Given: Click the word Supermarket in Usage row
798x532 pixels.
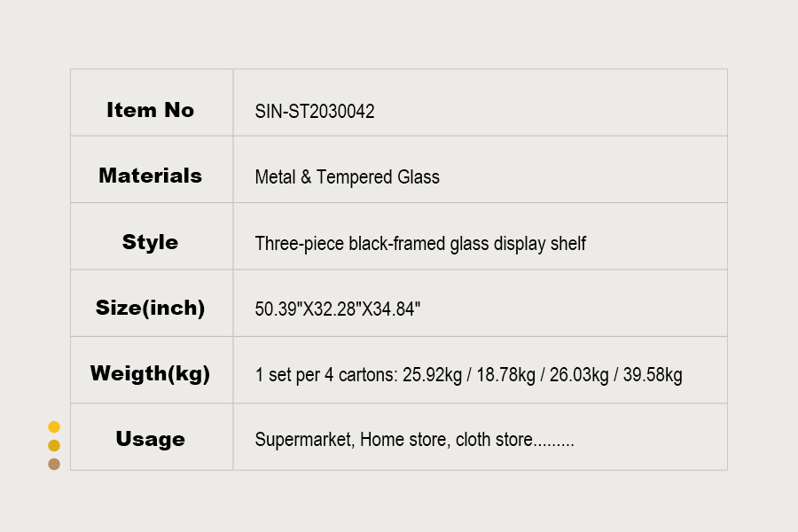Looking at the screenshot, I should tap(302, 440).
